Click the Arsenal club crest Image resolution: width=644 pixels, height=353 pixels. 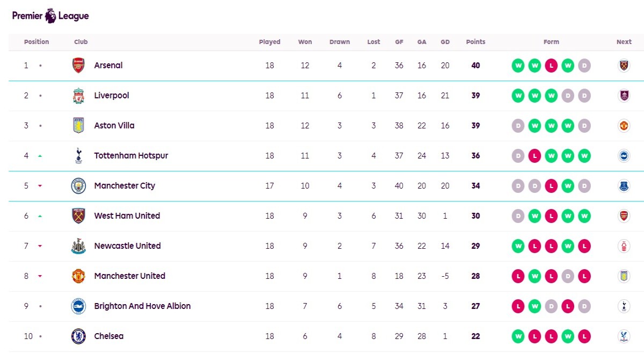(78, 66)
